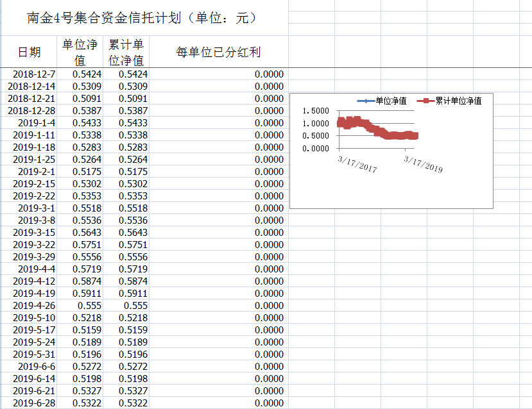Select date cell 2019-3-8
The image size is (532, 409).
pyautogui.click(x=29, y=221)
